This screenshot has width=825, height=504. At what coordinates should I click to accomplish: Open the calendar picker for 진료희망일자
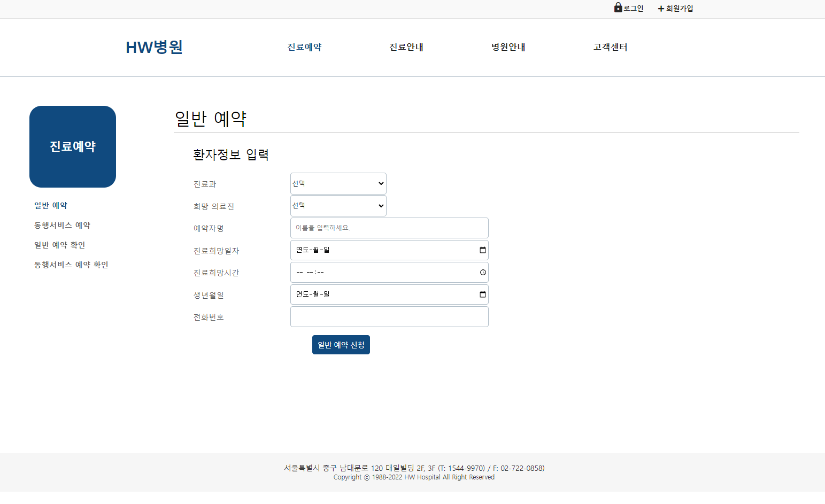(x=482, y=250)
